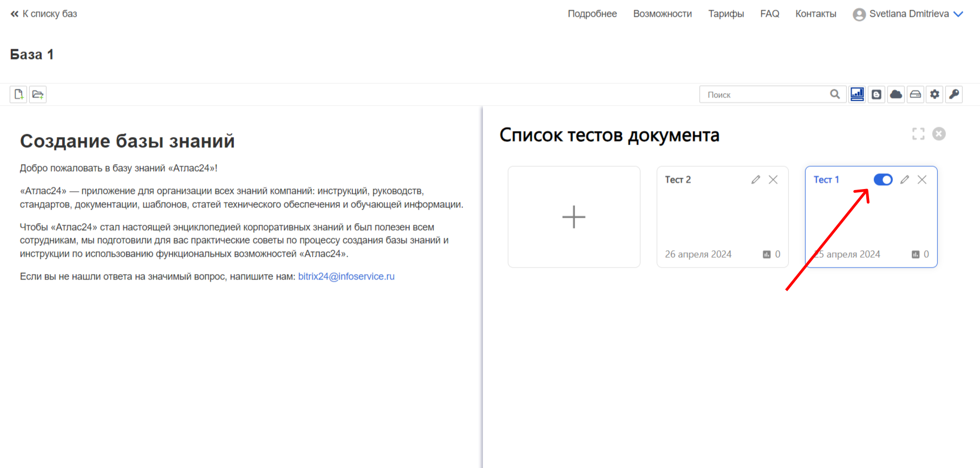Image resolution: width=980 pixels, height=468 pixels.
Task: Click the bitrix24@infoservice.ru email link
Action: click(x=347, y=276)
